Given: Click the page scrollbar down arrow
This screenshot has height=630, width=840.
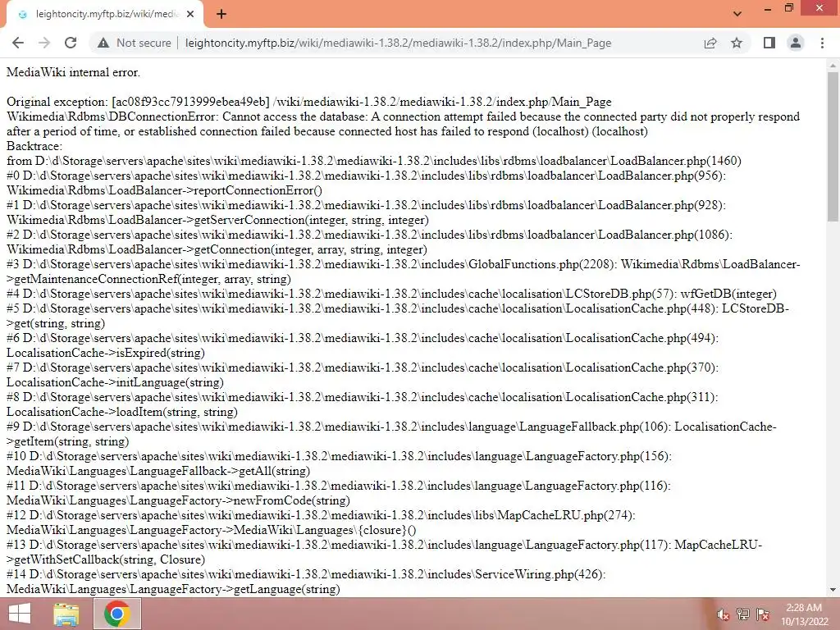Looking at the screenshot, I should 833,590.
